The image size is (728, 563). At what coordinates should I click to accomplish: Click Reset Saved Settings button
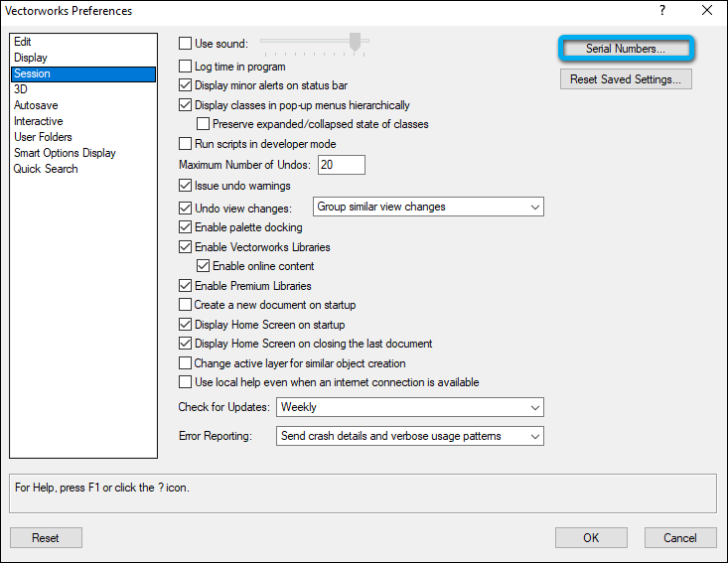pyautogui.click(x=626, y=79)
